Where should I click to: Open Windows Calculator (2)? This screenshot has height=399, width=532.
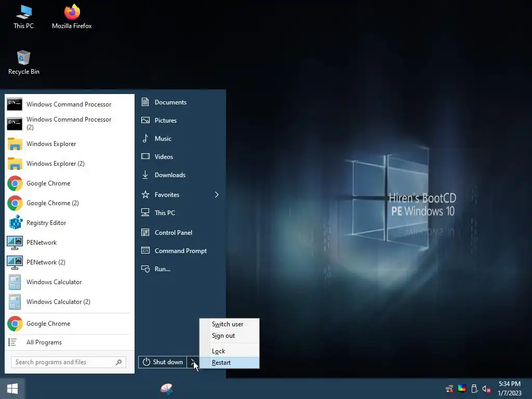click(69, 302)
